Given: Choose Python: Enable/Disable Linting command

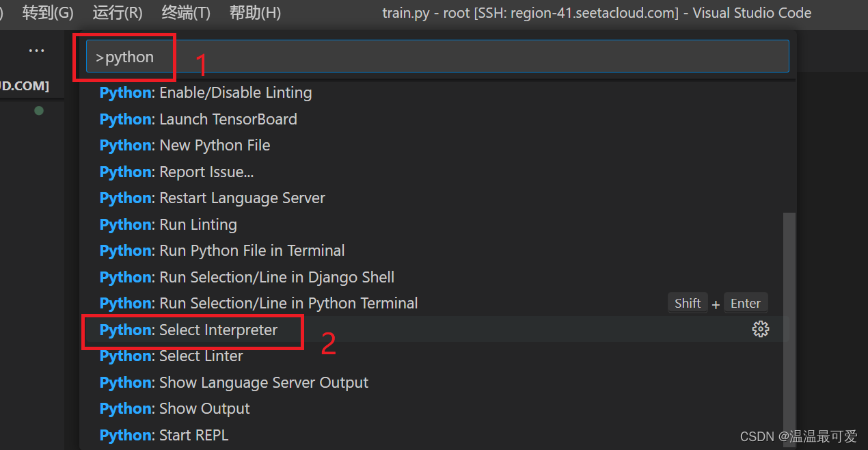Looking at the screenshot, I should pyautogui.click(x=206, y=93).
